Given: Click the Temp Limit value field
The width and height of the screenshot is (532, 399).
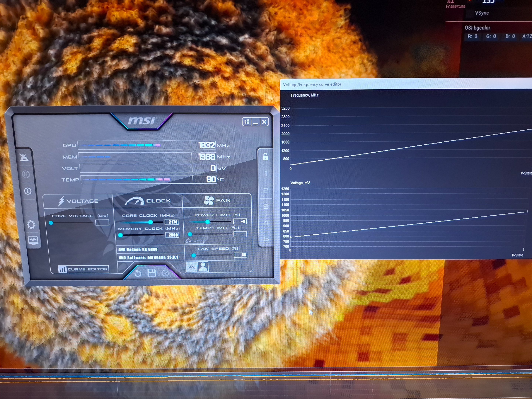Looking at the screenshot, I should point(240,234).
